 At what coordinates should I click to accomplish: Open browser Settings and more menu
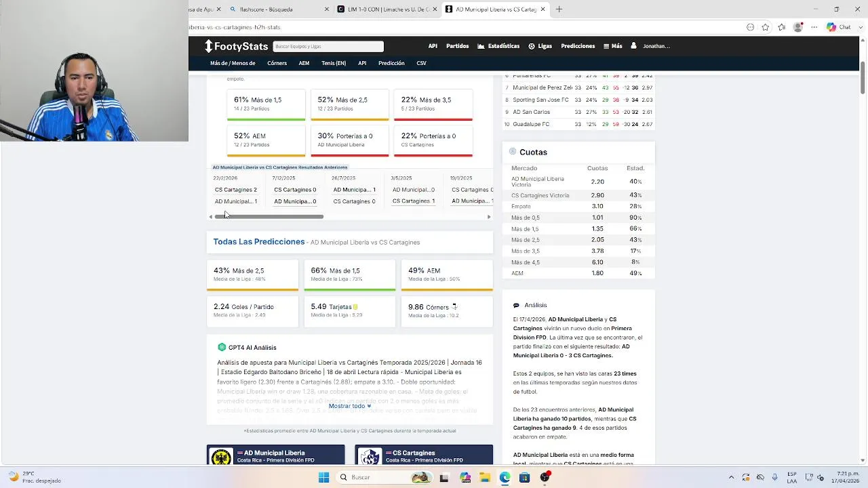812,27
